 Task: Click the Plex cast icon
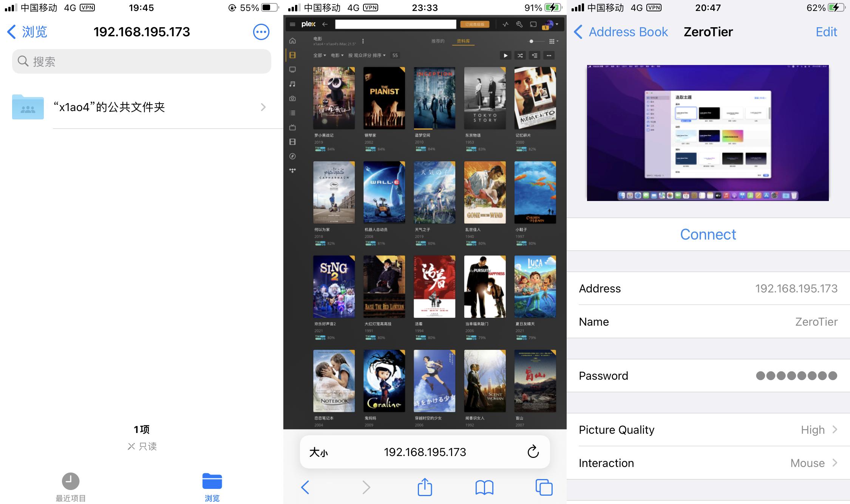tap(533, 25)
